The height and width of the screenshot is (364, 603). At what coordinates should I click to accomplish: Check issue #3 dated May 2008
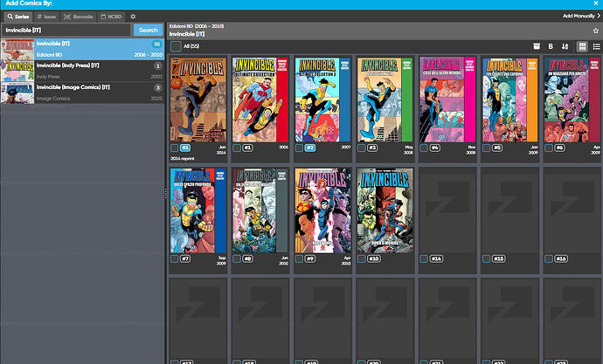coord(361,148)
